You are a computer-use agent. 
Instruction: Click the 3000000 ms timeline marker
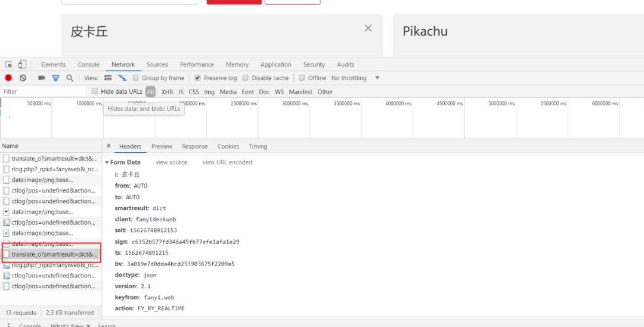295,103
